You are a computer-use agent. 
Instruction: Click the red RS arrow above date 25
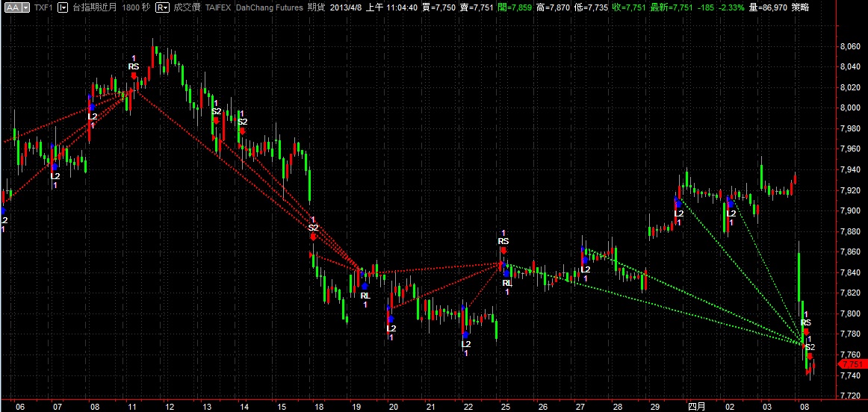pos(503,250)
